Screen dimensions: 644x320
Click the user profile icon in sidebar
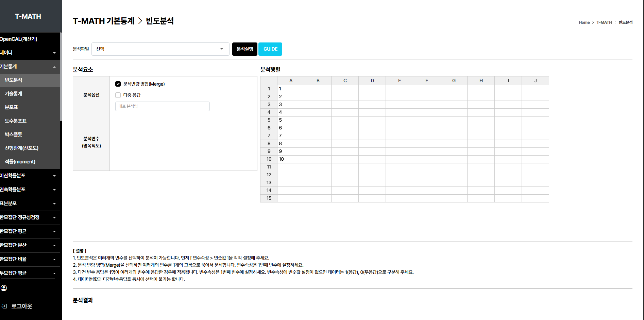4,288
